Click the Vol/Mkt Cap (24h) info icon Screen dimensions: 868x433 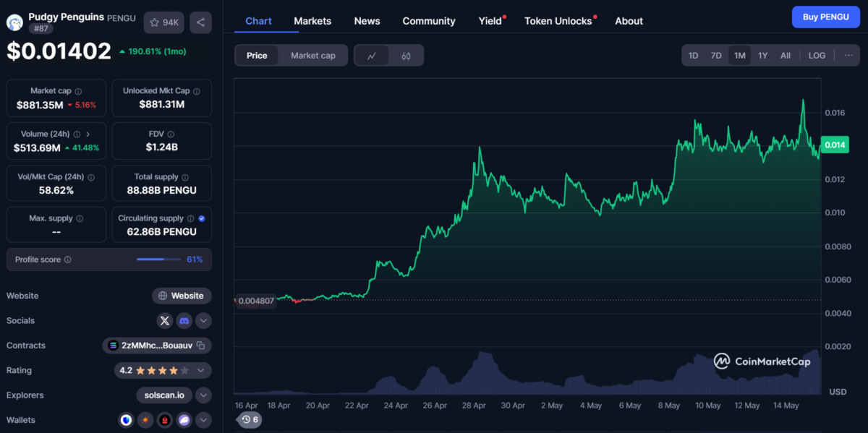[x=91, y=177]
